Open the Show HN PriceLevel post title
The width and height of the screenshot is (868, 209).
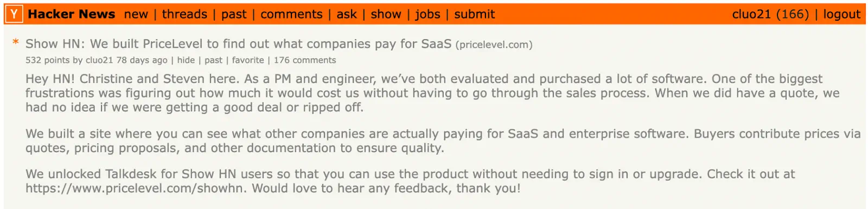pyautogui.click(x=238, y=44)
